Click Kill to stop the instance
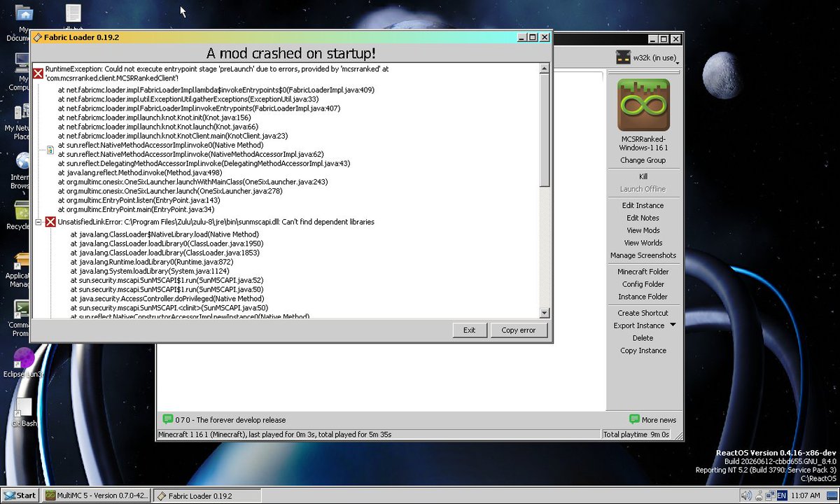Screen dimensions: 840x504 [643, 176]
